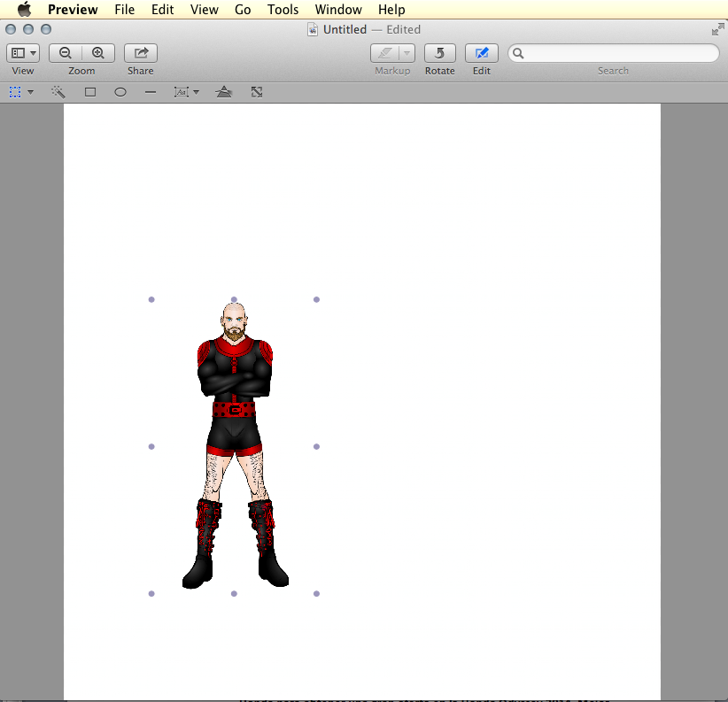Toggle the Edit toolbar button off
Image resolution: width=728 pixels, height=702 pixels.
click(481, 53)
